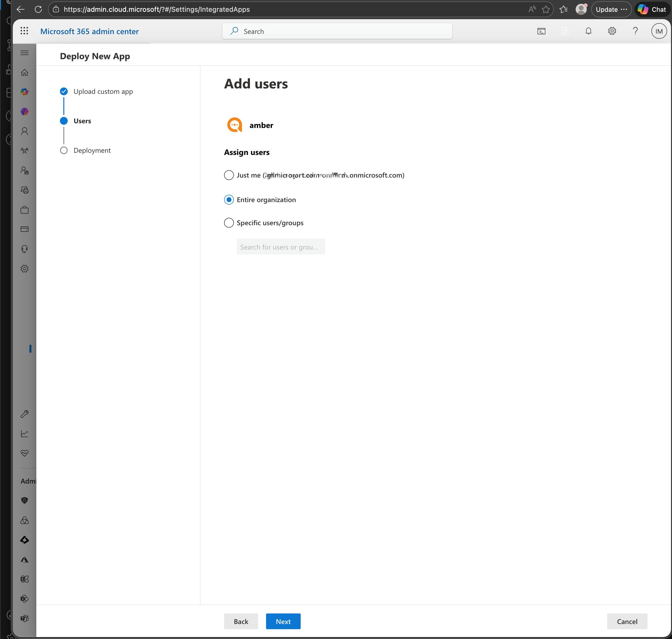Cancel the app deployment
Image resolution: width=672 pixels, height=639 pixels.
pyautogui.click(x=627, y=622)
